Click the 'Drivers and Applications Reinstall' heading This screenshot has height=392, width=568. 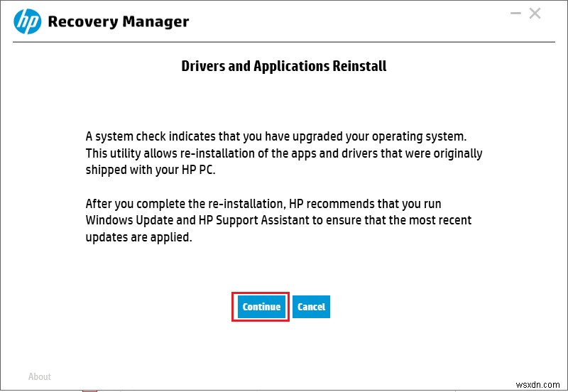coord(284,66)
